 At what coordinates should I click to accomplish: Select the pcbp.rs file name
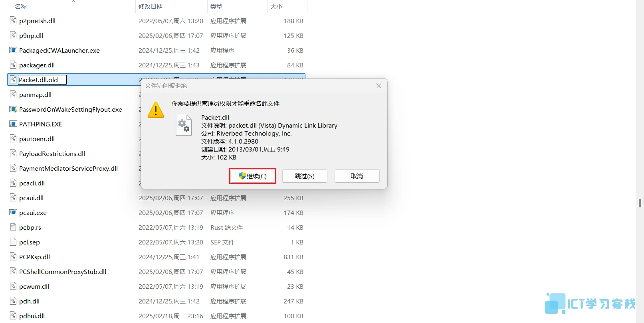(x=30, y=227)
